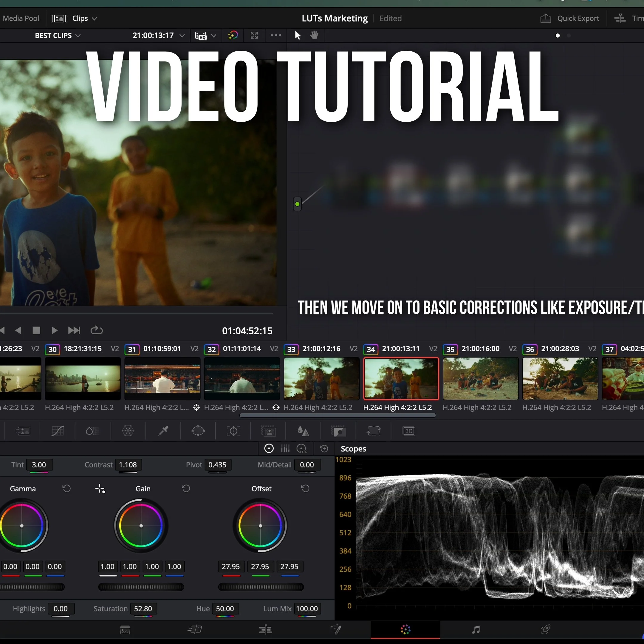This screenshot has width=644, height=644.
Task: Open the viewer timecode 21:00:13:17 dropdown
Action: [x=182, y=36]
